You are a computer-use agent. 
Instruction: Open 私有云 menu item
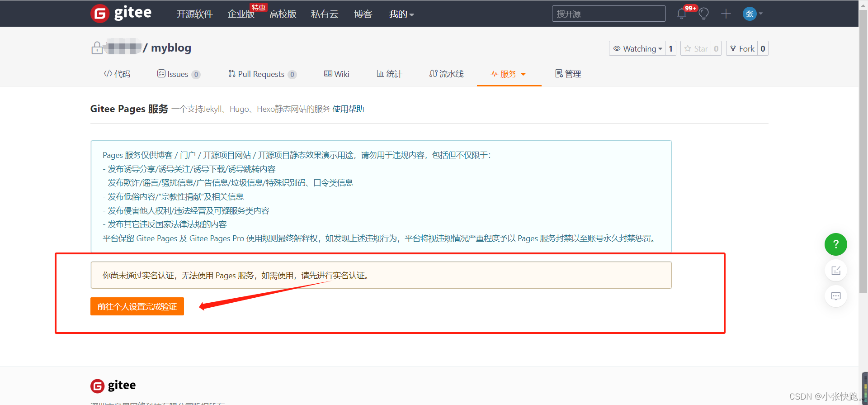click(325, 14)
